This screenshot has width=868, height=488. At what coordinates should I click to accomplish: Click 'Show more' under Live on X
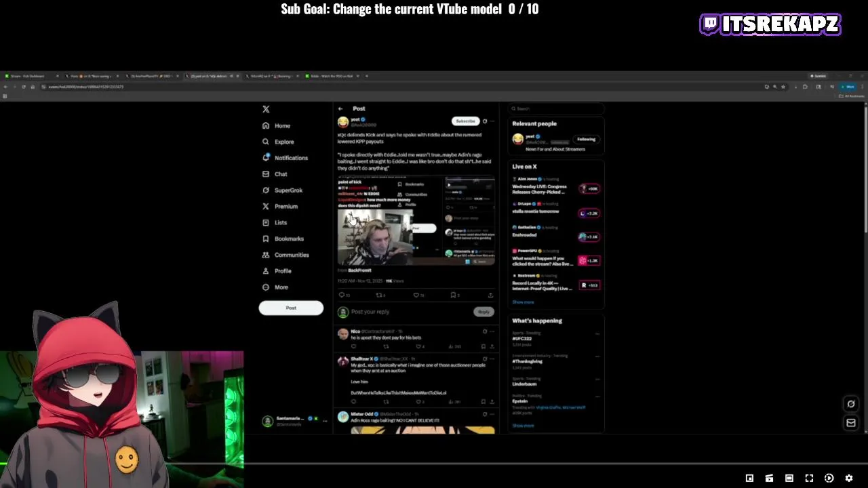click(x=523, y=302)
